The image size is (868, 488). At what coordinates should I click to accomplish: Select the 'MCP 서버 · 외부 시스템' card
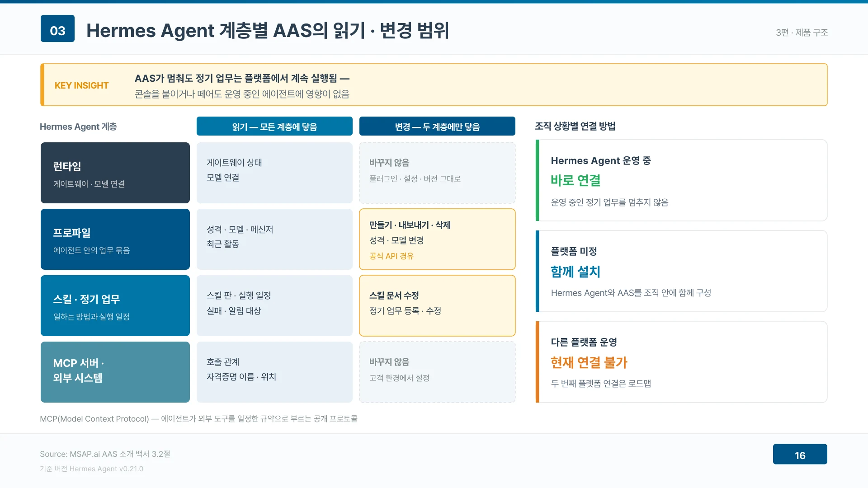115,372
